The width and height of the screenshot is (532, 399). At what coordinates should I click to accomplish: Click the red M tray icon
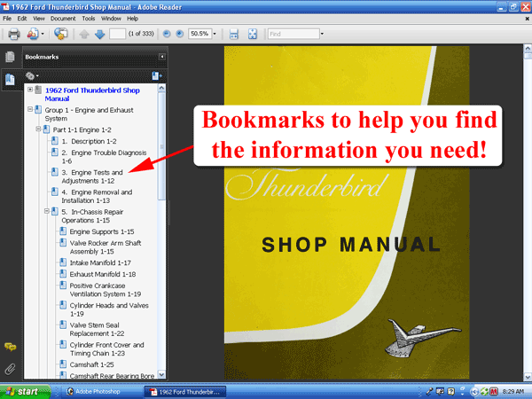[494, 392]
